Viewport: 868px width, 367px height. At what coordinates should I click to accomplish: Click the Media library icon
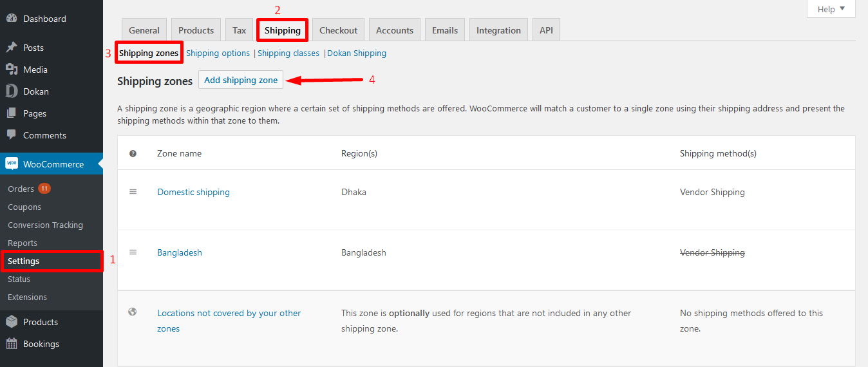click(x=12, y=70)
